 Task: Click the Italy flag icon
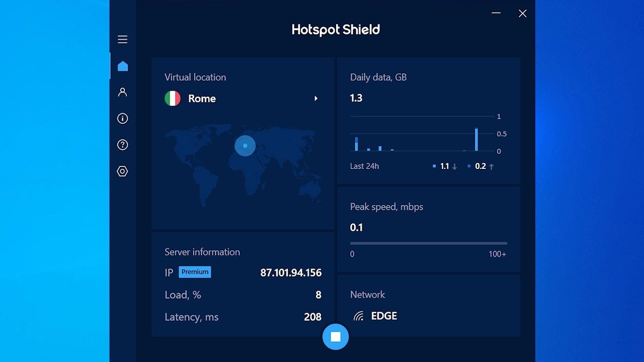click(173, 99)
